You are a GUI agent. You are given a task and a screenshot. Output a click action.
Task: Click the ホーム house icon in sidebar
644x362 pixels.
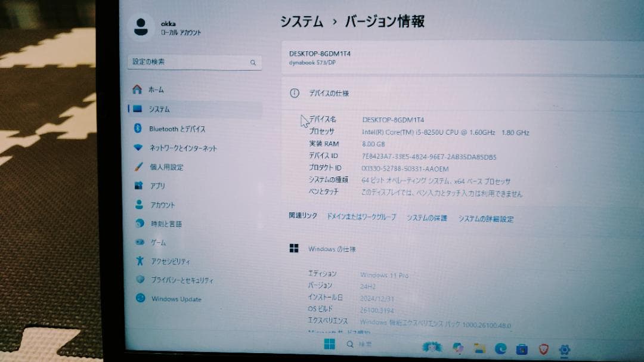[137, 89]
